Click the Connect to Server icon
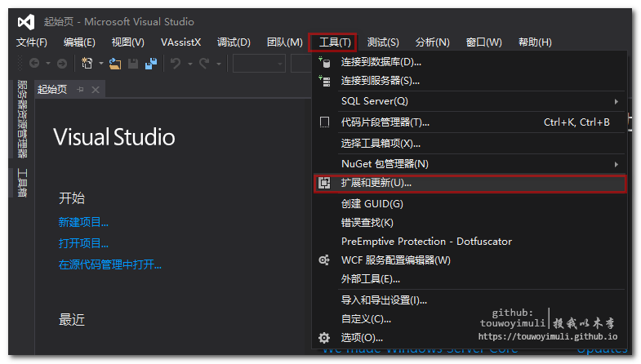The width and height of the screenshot is (641, 364). [x=324, y=81]
